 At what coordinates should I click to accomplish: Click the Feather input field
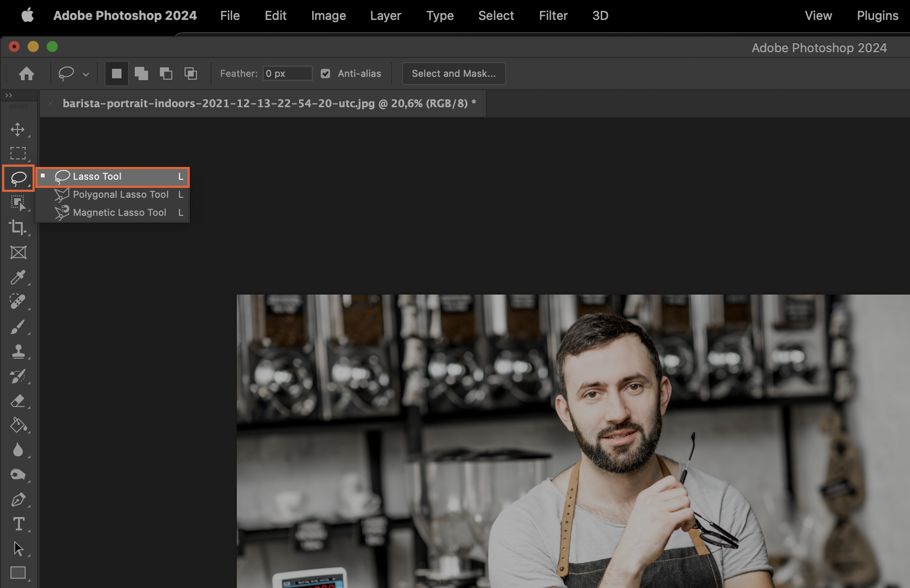(287, 73)
